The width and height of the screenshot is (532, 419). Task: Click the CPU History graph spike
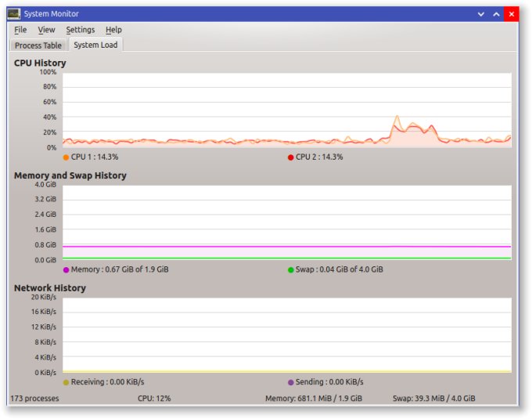pos(397,122)
